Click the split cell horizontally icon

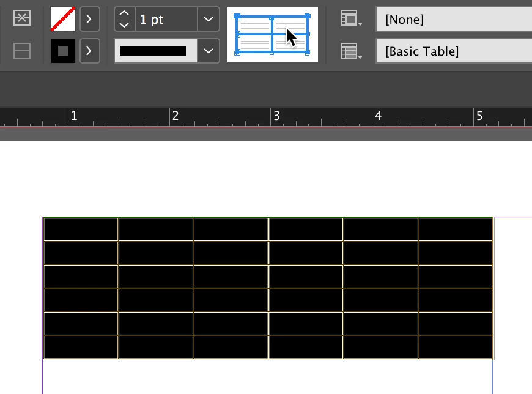tap(22, 51)
